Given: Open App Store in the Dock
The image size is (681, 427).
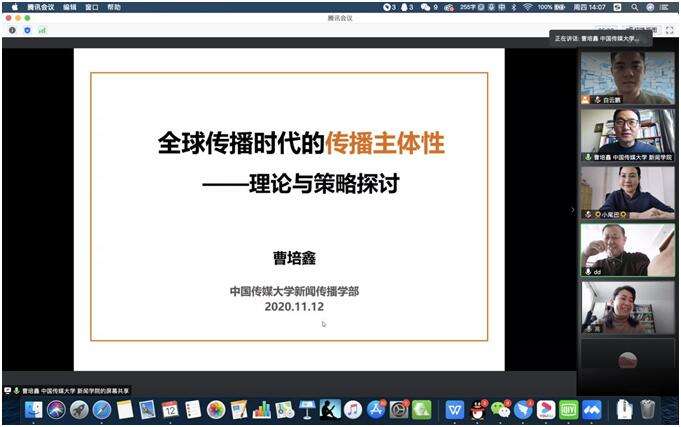Looking at the screenshot, I should tap(376, 410).
